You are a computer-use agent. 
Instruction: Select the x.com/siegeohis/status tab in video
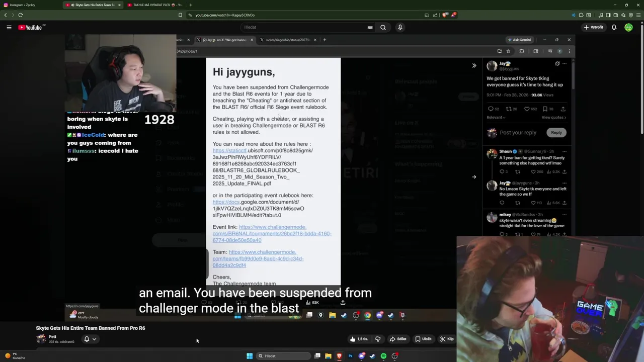287,40
